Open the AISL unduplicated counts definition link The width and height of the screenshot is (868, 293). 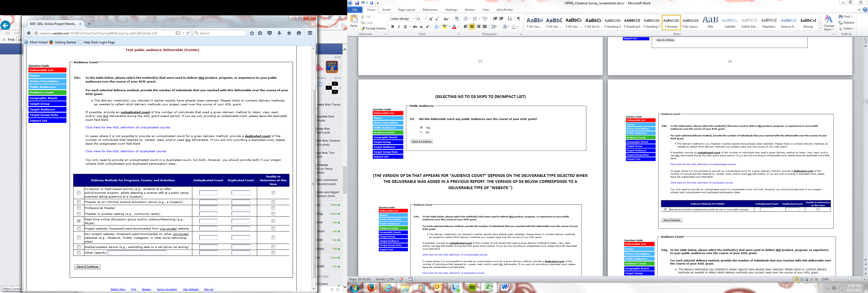(x=128, y=128)
